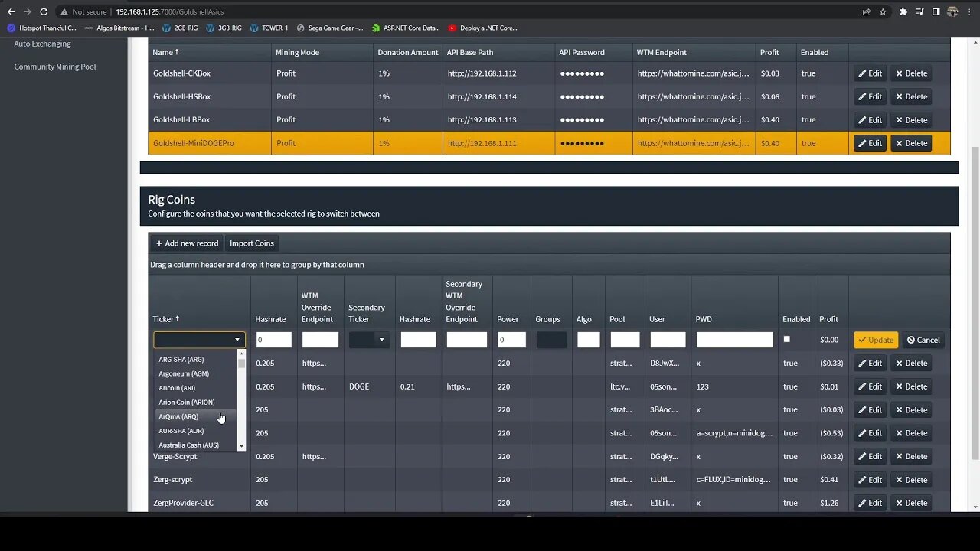Viewport: 980px width, 551px height.
Task: Edit the Goldshell-CKBox rig
Action: coord(870,73)
